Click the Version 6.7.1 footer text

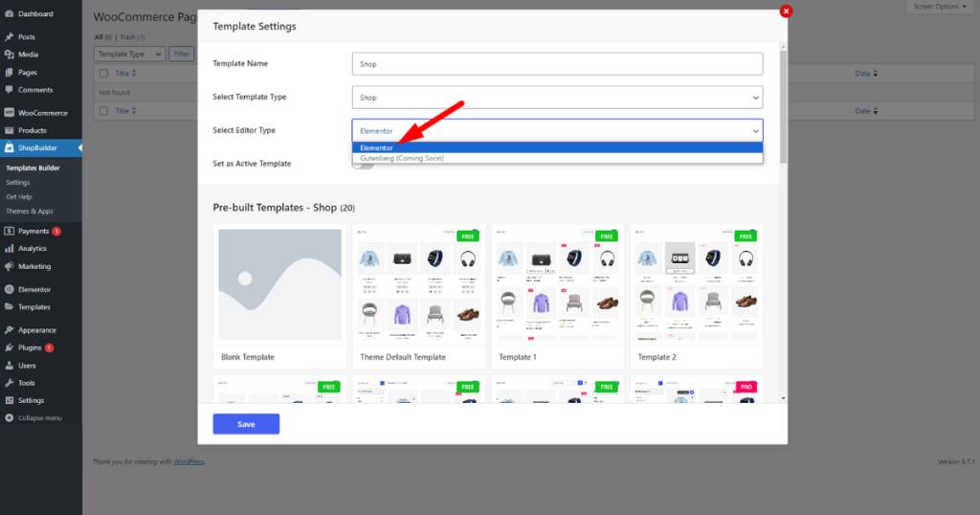pyautogui.click(x=956, y=462)
